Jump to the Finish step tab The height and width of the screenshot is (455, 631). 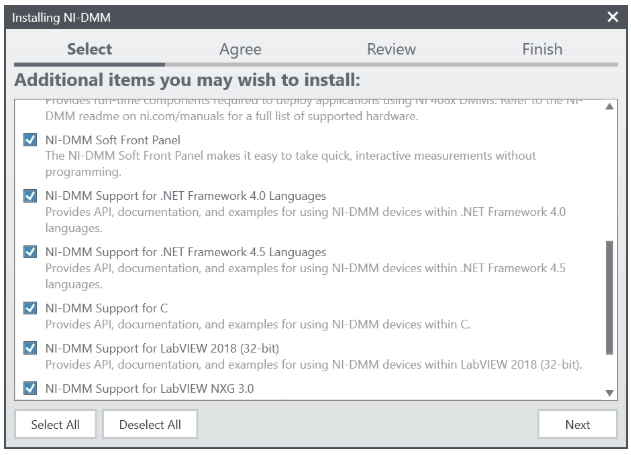coord(542,49)
